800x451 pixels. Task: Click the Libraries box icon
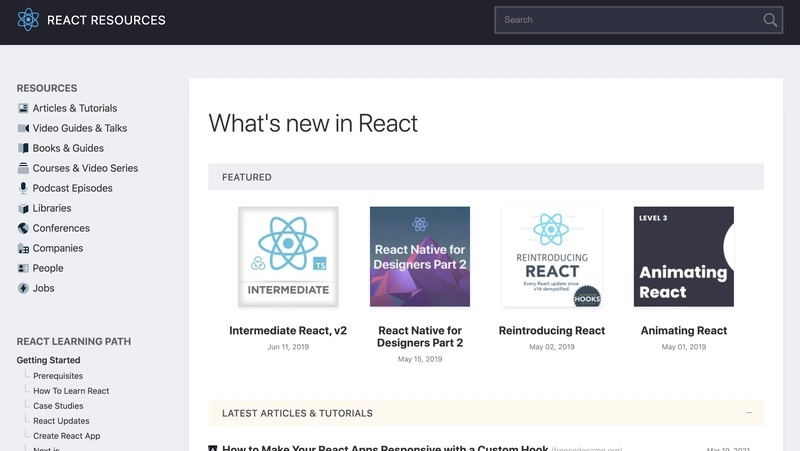coord(23,208)
